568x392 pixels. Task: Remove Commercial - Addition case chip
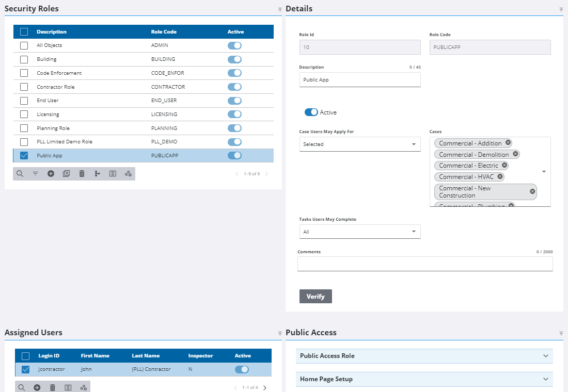(x=508, y=143)
